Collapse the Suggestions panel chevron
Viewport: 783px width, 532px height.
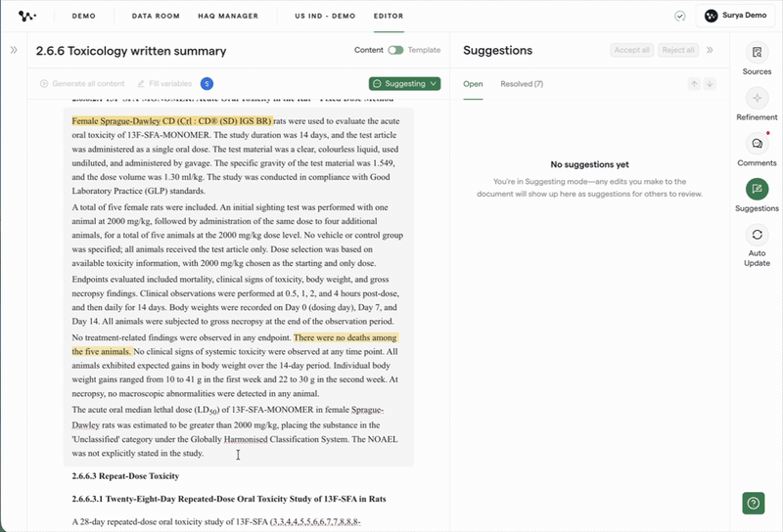pos(710,50)
